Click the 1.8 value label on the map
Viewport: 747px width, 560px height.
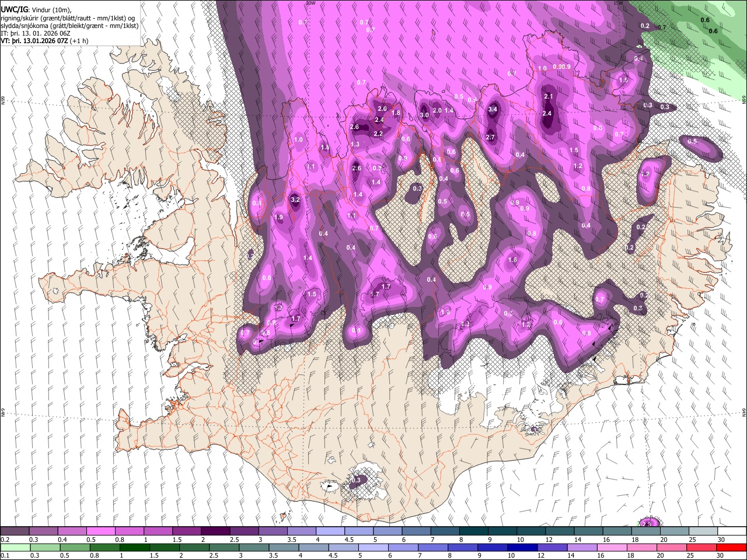point(396,113)
